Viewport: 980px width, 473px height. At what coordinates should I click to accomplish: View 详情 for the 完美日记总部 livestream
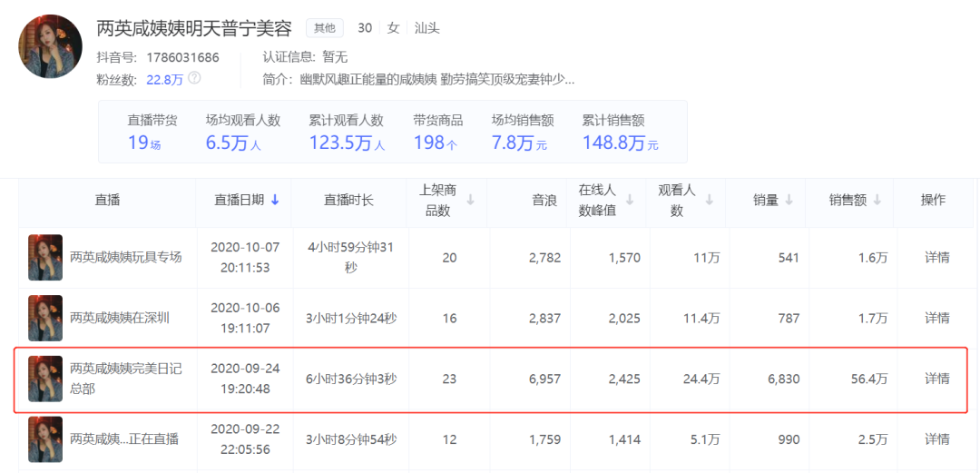(937, 379)
